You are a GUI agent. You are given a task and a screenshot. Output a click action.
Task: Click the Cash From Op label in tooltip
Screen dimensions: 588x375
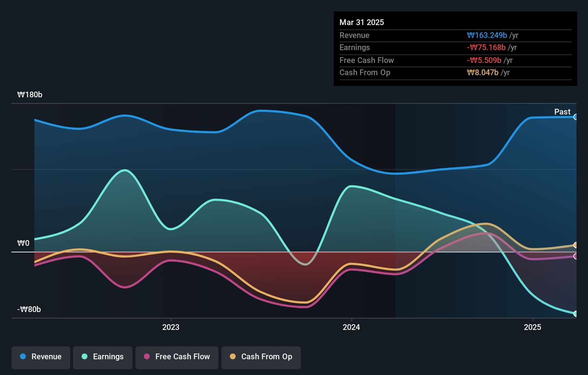click(365, 73)
